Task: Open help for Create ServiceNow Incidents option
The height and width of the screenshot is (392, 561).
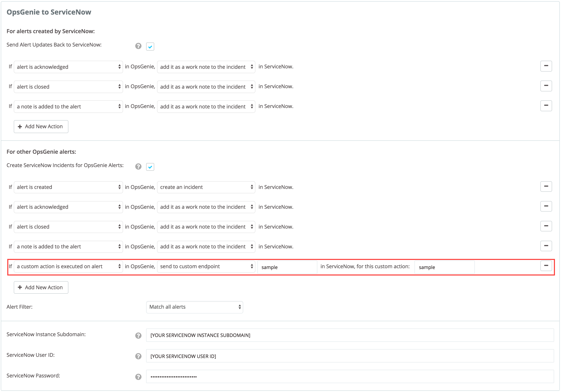Action: point(138,166)
